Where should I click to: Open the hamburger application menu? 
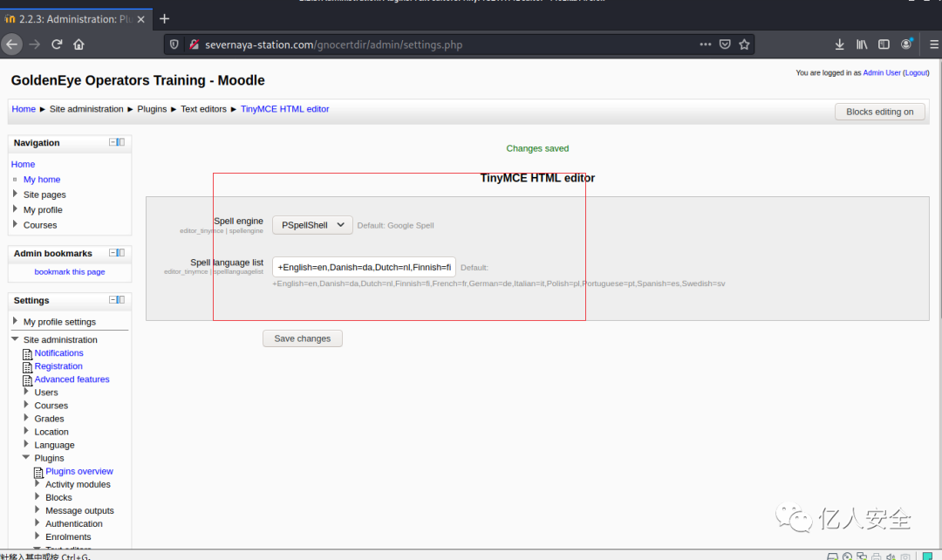click(x=933, y=44)
